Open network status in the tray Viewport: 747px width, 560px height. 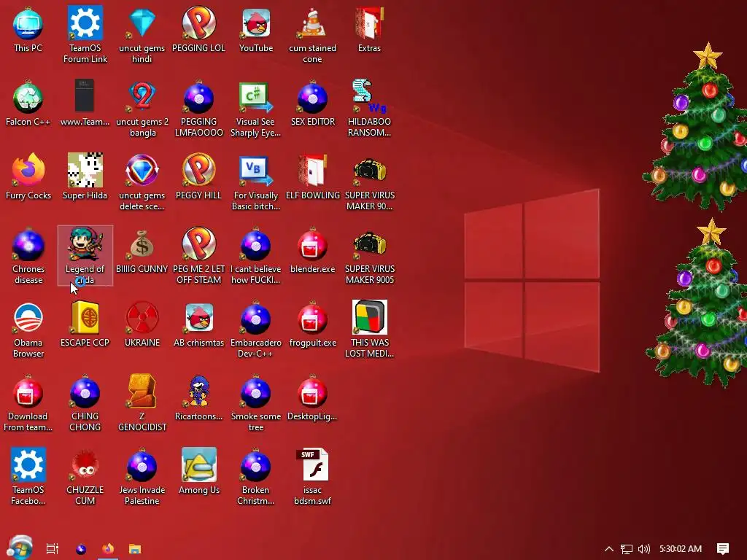627,549
